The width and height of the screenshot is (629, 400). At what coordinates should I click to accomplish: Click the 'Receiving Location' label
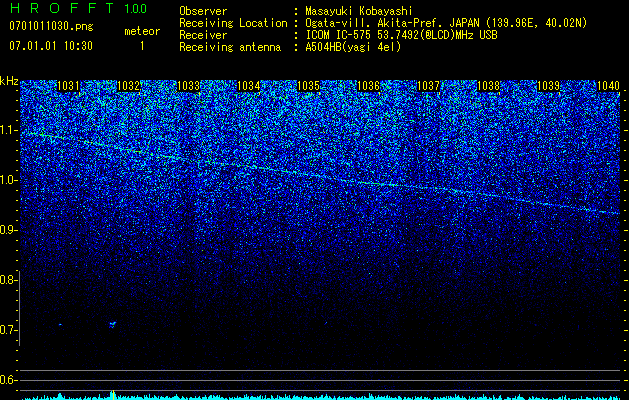click(x=233, y=23)
